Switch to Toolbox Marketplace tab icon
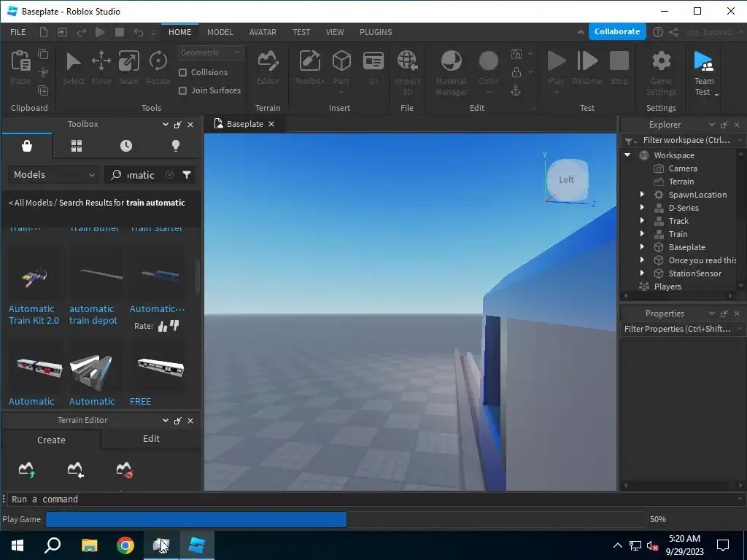The image size is (747, 560). 27,146
